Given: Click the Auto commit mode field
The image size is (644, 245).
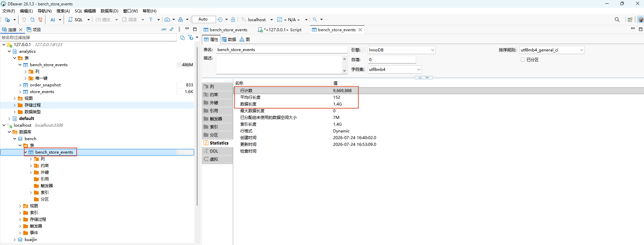Looking at the screenshot, I should (x=204, y=19).
